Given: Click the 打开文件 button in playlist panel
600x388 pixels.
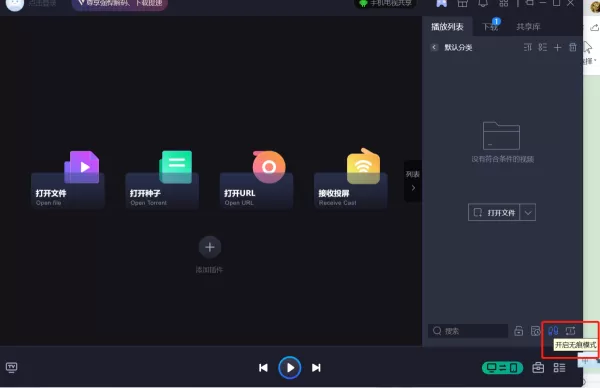Looking at the screenshot, I should 494,212.
